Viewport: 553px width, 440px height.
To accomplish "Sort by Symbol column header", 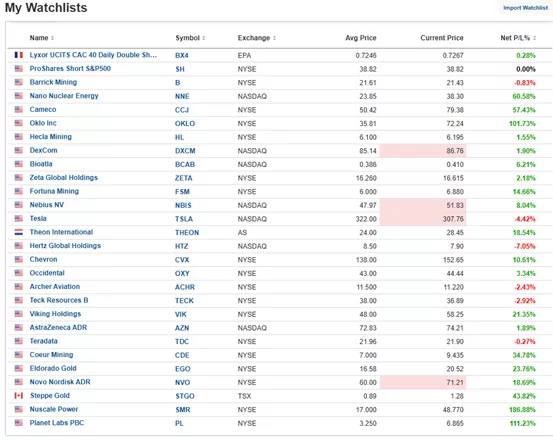I will point(190,38).
